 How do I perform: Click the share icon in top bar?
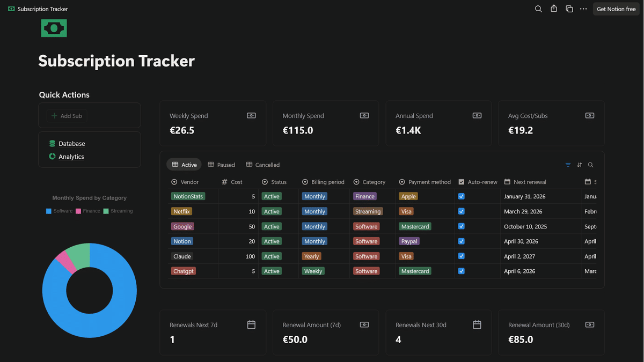pyautogui.click(x=554, y=9)
